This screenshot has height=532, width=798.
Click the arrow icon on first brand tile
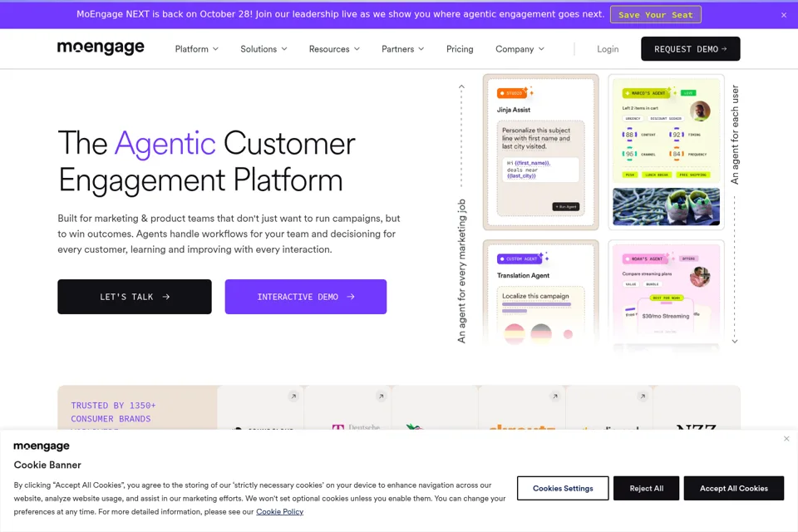pos(293,396)
